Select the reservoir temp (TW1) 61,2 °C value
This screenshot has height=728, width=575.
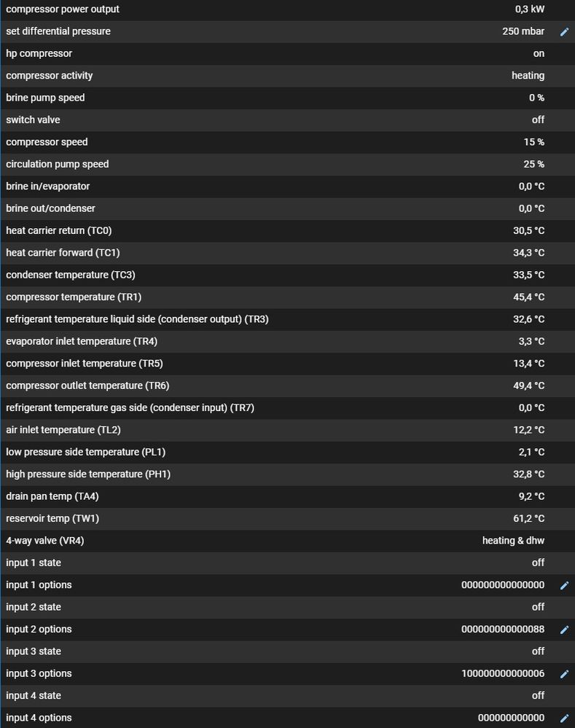coord(528,519)
